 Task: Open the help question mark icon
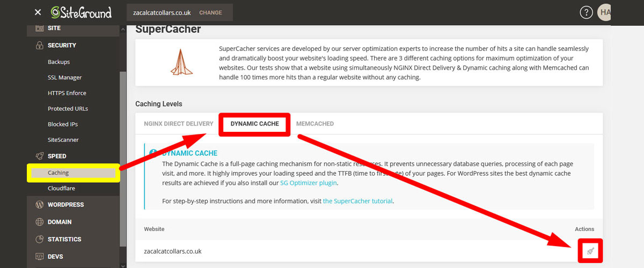[586, 12]
